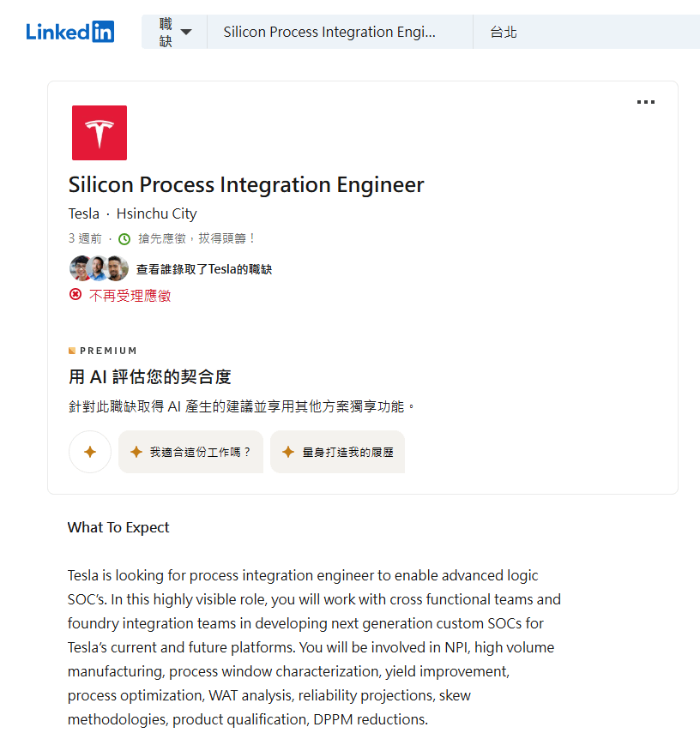The height and width of the screenshot is (739, 700).
Task: Click 量身打造我的履歷 button
Action: coord(337,452)
